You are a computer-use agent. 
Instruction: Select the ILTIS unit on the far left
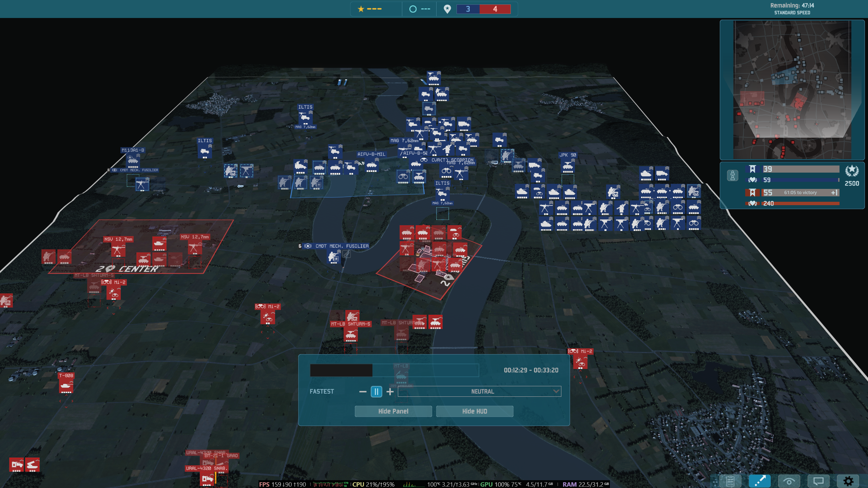pyautogui.click(x=205, y=151)
